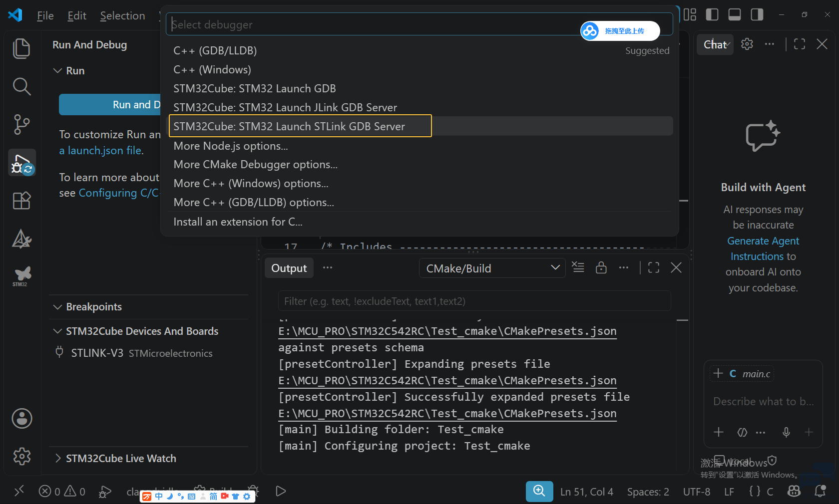Toggle IME full/half-width moon icon
Viewport: 839px width, 504px height.
[x=170, y=496]
